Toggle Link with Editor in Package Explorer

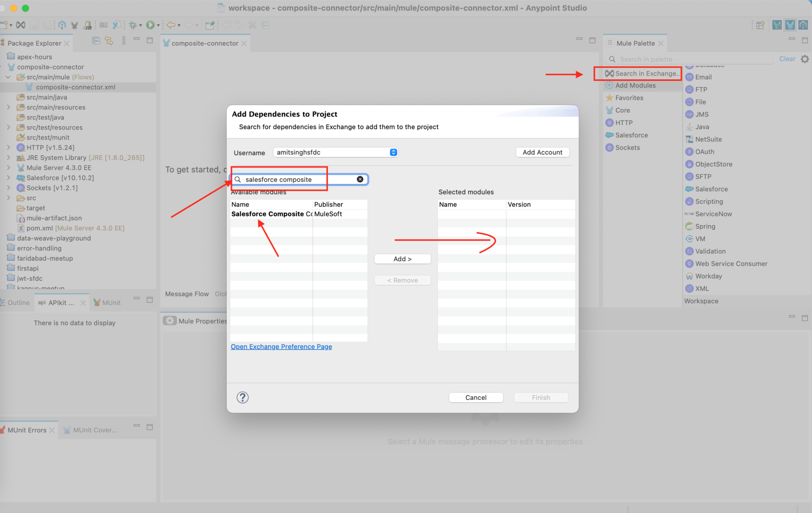coord(109,41)
